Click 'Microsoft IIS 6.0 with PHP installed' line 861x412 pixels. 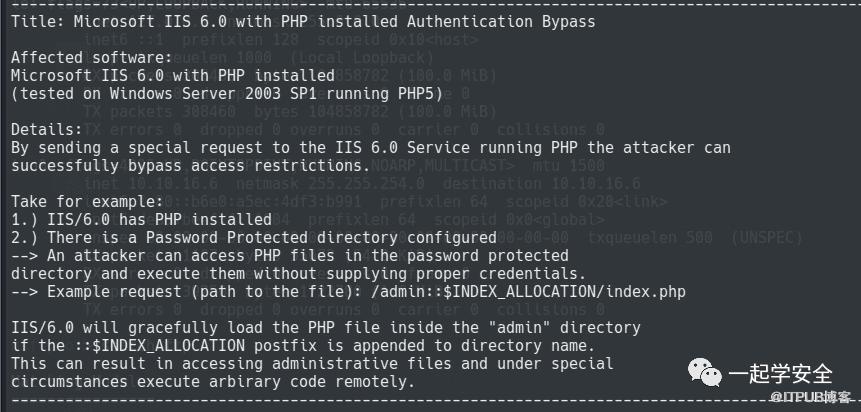[172, 75]
